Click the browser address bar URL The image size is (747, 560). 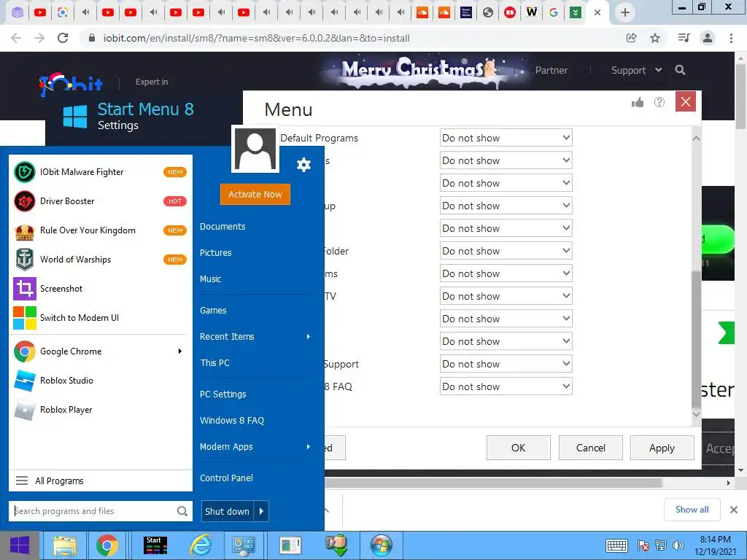(256, 38)
